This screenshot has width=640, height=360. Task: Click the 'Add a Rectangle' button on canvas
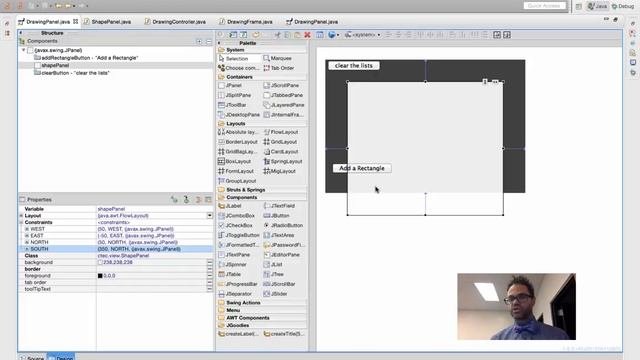pos(362,168)
